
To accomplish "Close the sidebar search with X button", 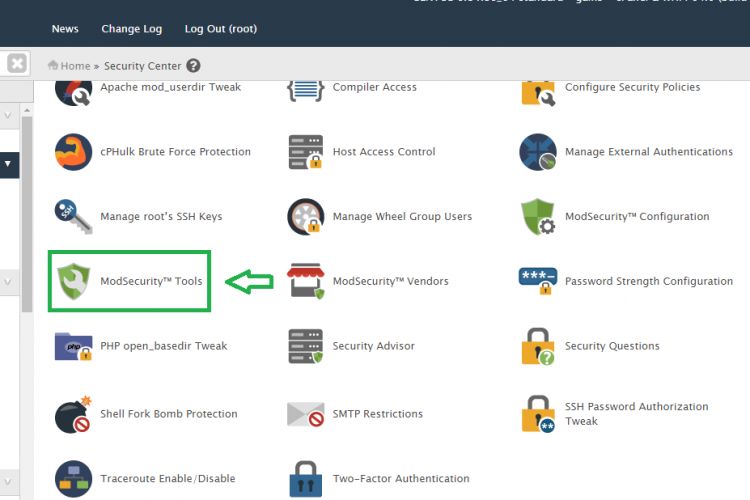I will click(17, 63).
